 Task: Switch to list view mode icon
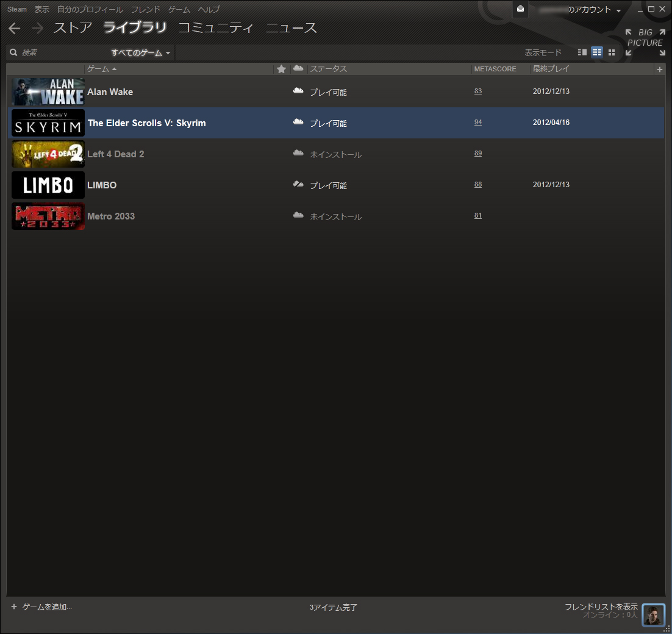(x=596, y=52)
